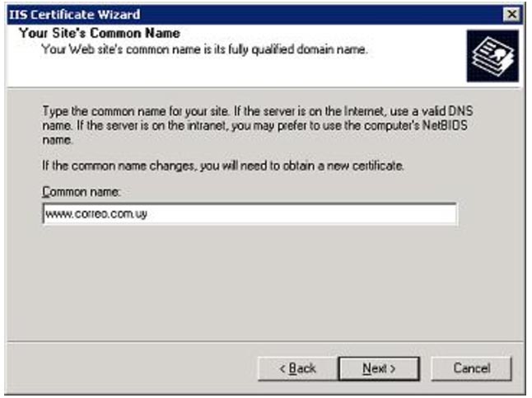Click the separator line above the buttons

click(264, 341)
